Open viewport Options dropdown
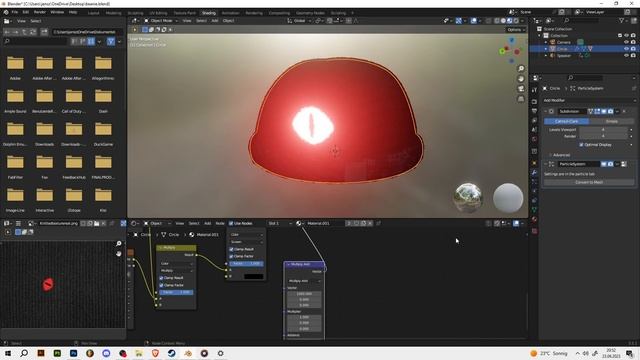The height and width of the screenshot is (360, 640). [x=516, y=29]
